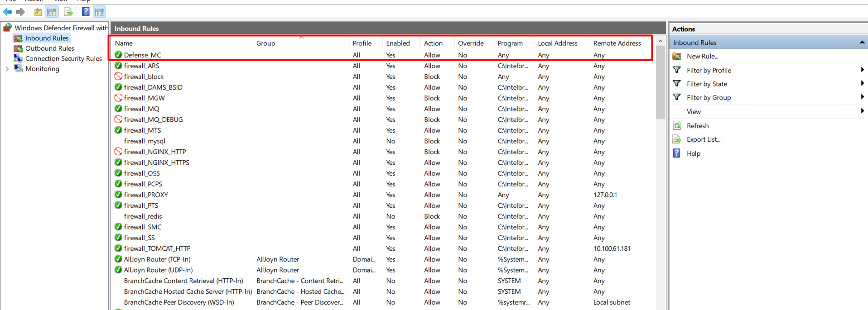Click the toolbar Help question mark icon
This screenshot has width=868, height=310.
(x=86, y=12)
